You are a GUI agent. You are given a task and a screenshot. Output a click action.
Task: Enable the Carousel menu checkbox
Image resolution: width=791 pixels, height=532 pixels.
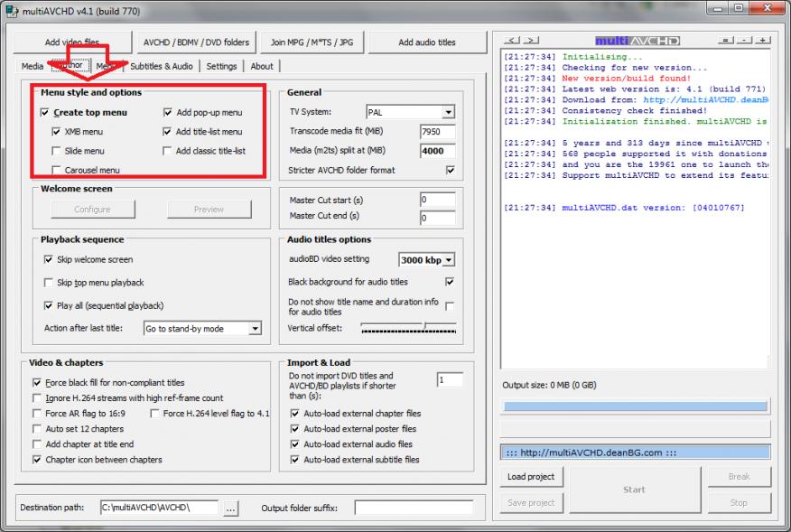click(56, 170)
